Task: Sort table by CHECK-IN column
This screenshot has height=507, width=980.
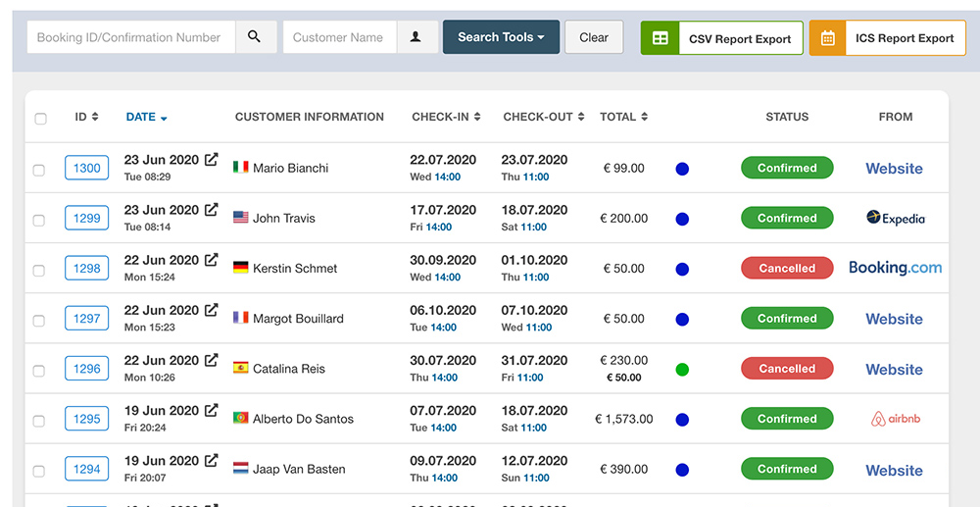Action: pos(446,117)
